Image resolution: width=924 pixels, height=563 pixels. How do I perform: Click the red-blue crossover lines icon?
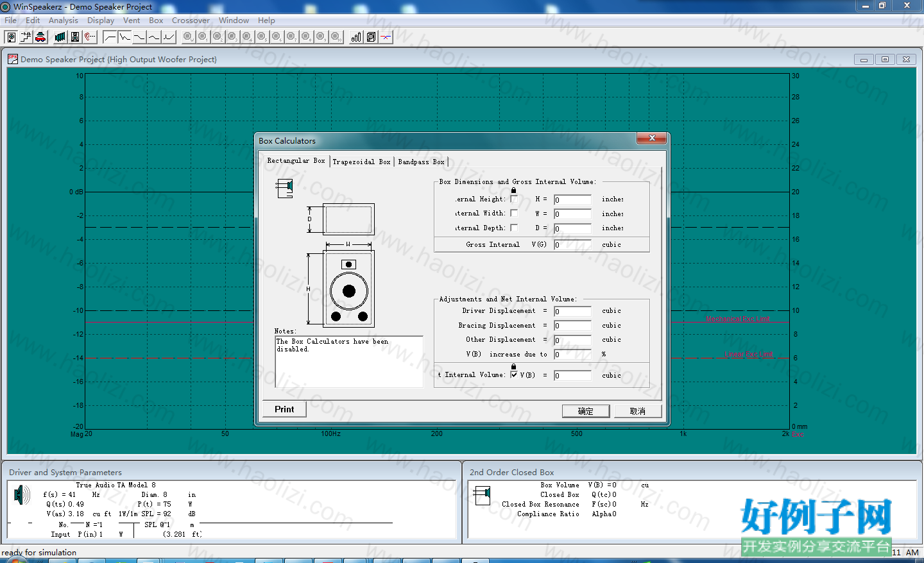386,37
